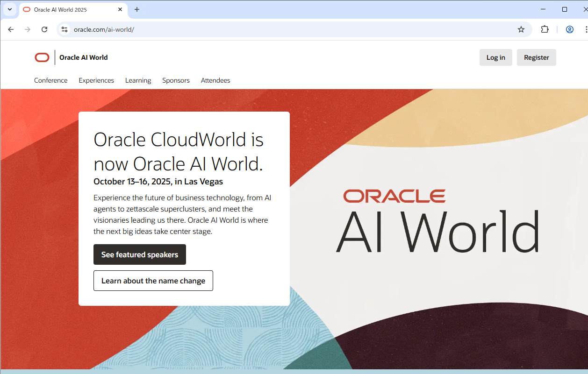Close the Oracle AI World 2025 tab

[120, 9]
